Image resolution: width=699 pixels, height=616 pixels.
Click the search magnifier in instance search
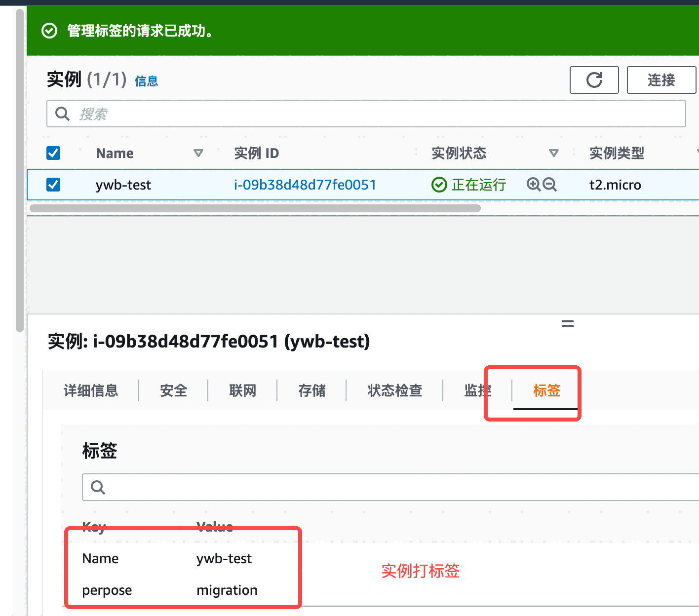click(62, 114)
